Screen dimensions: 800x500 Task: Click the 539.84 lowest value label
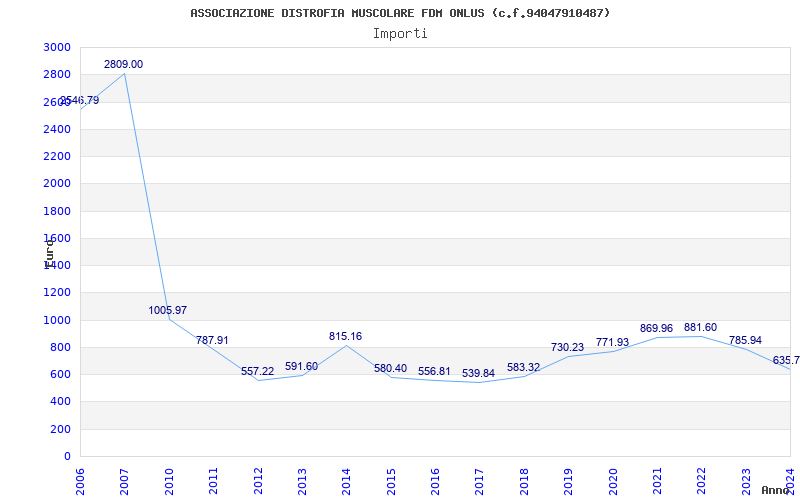point(478,373)
